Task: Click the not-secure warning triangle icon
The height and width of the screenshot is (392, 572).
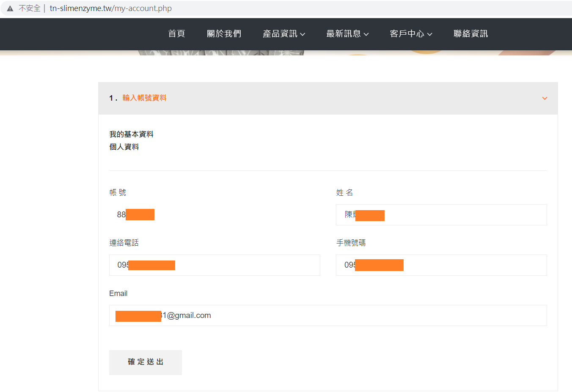Action: (x=10, y=8)
